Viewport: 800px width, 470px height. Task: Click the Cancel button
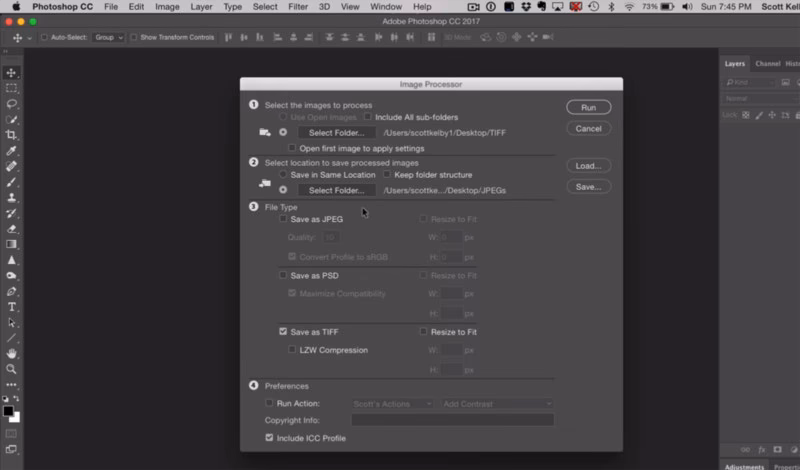(589, 129)
